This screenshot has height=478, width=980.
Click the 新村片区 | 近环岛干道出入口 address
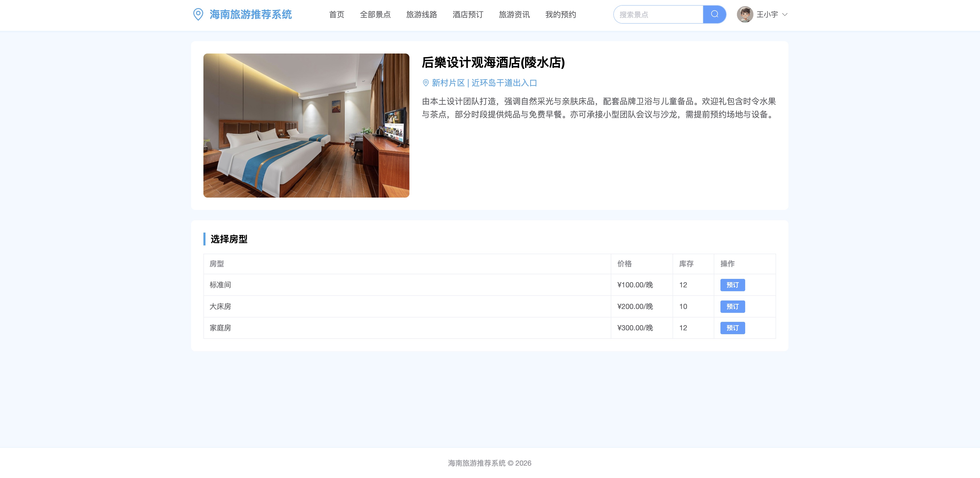pyautogui.click(x=484, y=83)
